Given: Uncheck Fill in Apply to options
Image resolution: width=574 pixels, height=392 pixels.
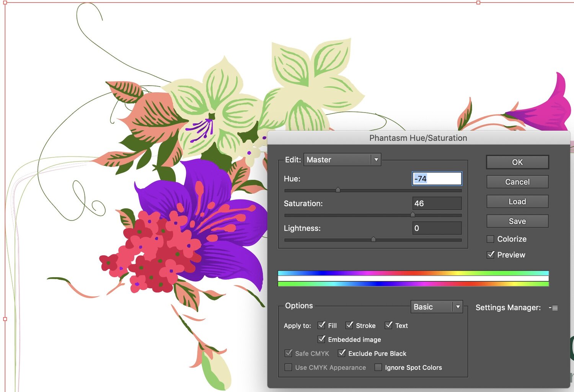Looking at the screenshot, I should point(321,325).
